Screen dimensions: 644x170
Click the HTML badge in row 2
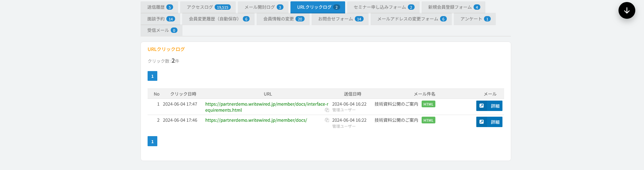pos(428,120)
